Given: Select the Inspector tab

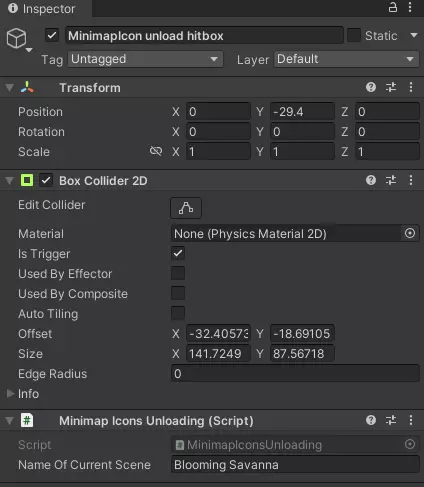Looking at the screenshot, I should (42, 8).
